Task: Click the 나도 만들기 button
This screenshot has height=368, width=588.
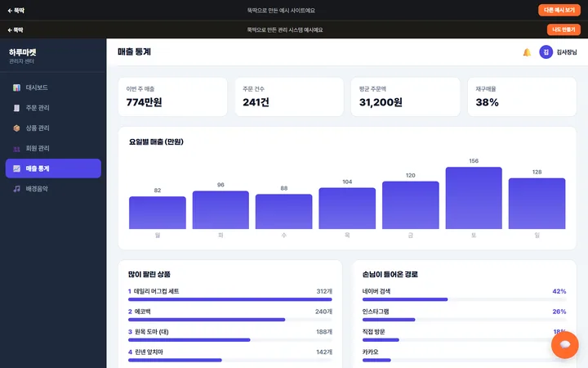Action: pos(563,29)
